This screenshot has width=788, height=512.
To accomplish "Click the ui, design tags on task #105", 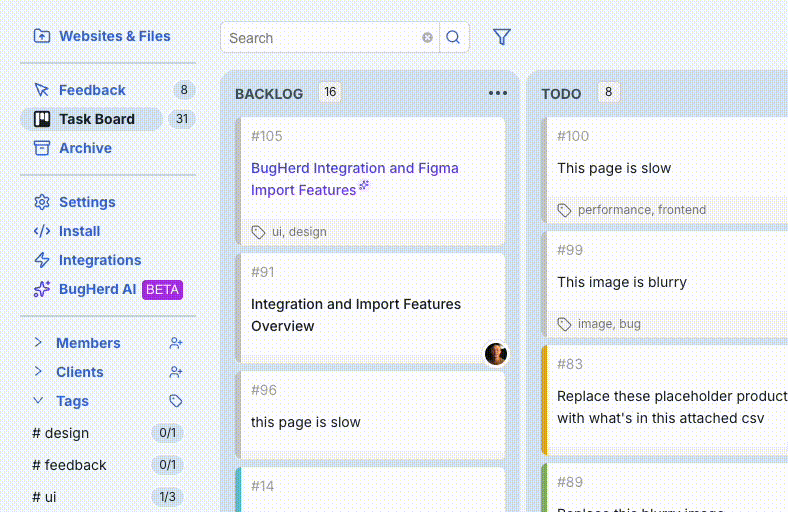I will click(299, 232).
